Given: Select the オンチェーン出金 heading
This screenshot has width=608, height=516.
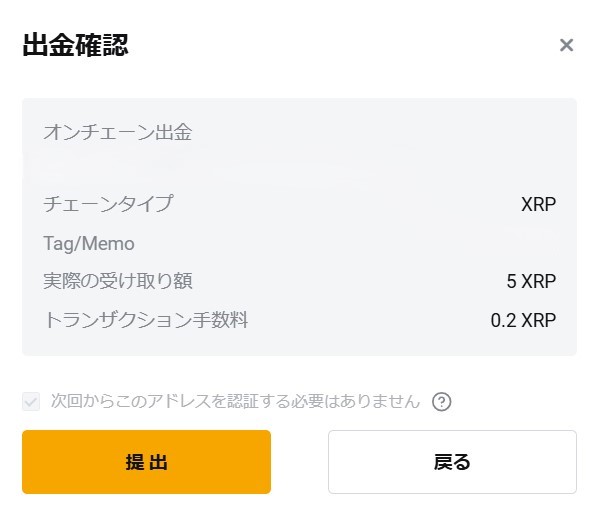Looking at the screenshot, I should coord(117,132).
